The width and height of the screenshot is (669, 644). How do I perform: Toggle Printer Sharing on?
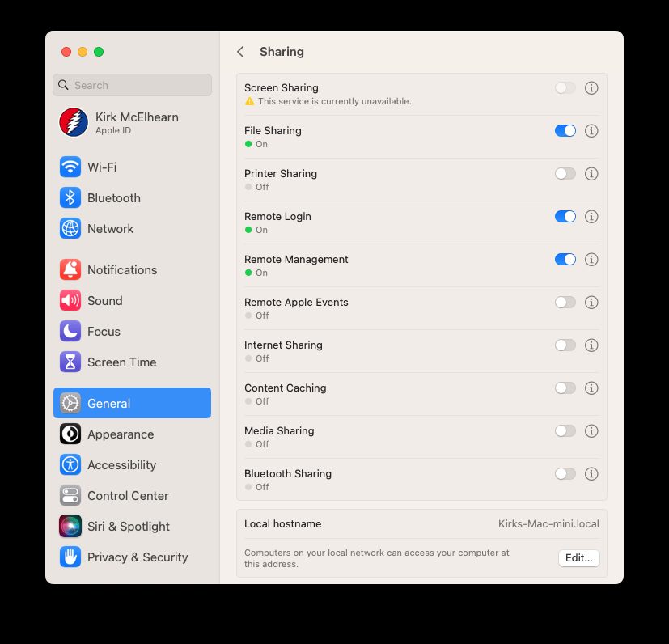coord(565,173)
